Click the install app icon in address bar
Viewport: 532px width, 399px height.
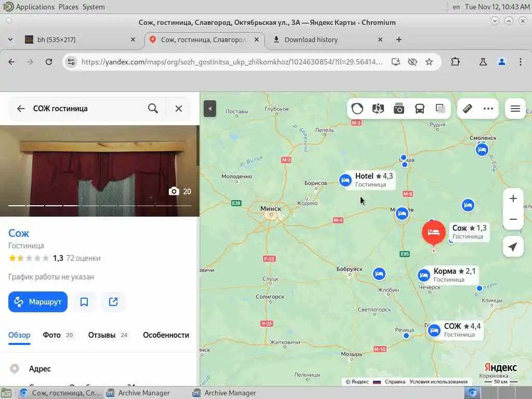point(395,62)
